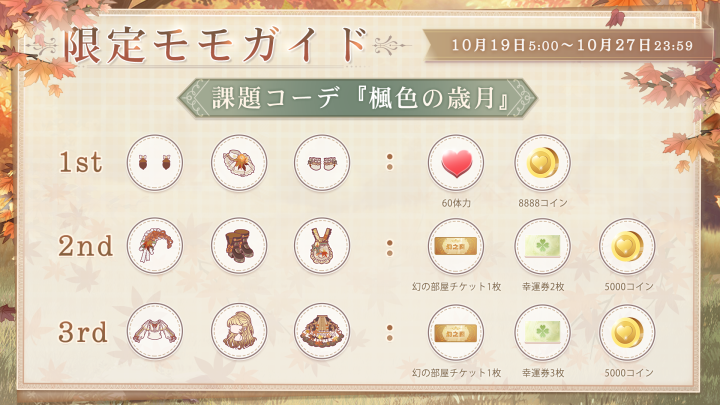Click the white blouse top item icon
720x405 pixels.
tap(155, 332)
